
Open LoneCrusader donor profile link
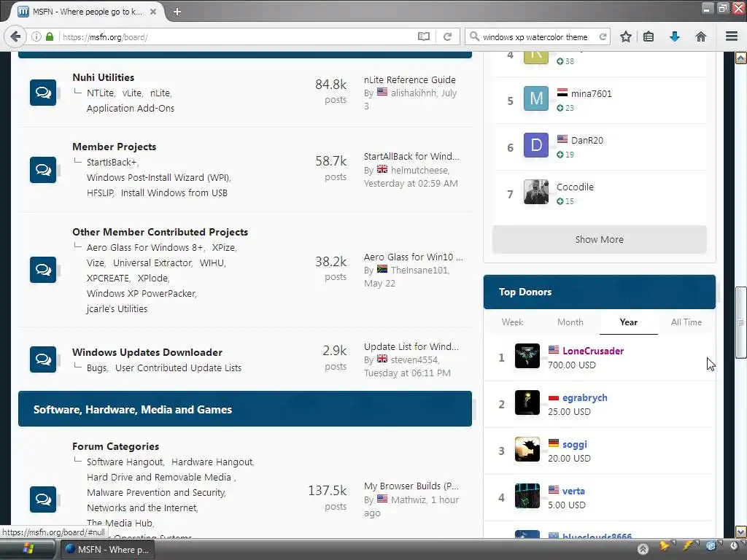(x=593, y=351)
